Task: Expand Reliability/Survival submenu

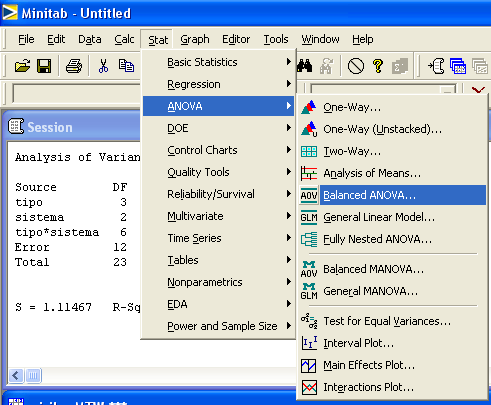Action: (x=218, y=194)
